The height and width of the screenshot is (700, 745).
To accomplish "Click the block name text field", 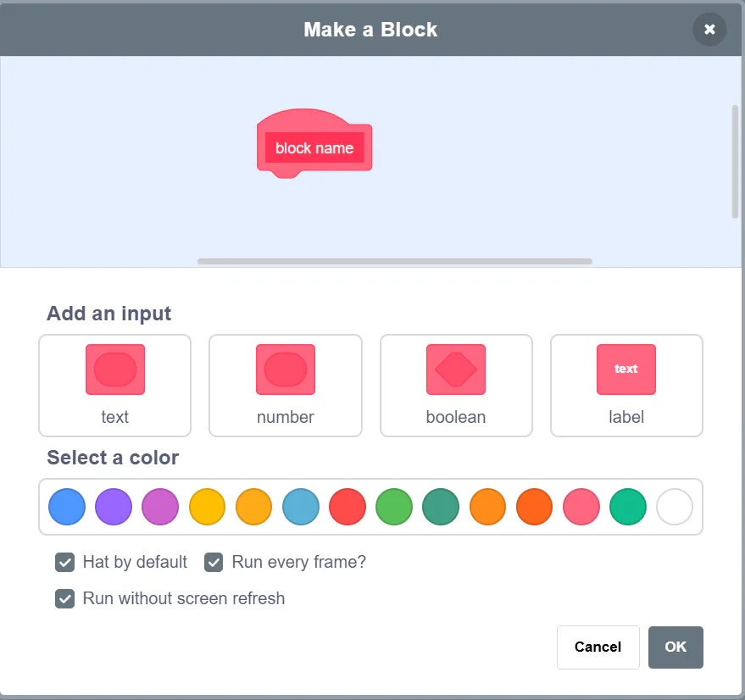I will [314, 148].
